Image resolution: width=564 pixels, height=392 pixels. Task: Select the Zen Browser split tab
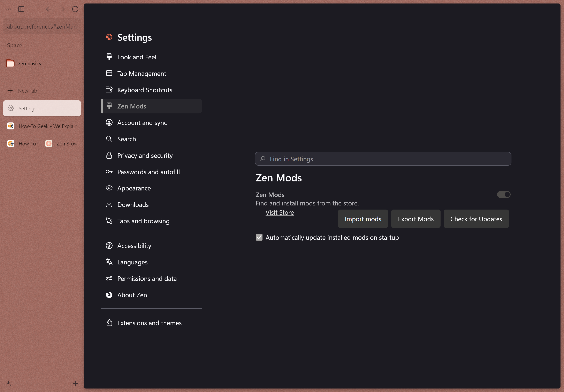[62, 143]
